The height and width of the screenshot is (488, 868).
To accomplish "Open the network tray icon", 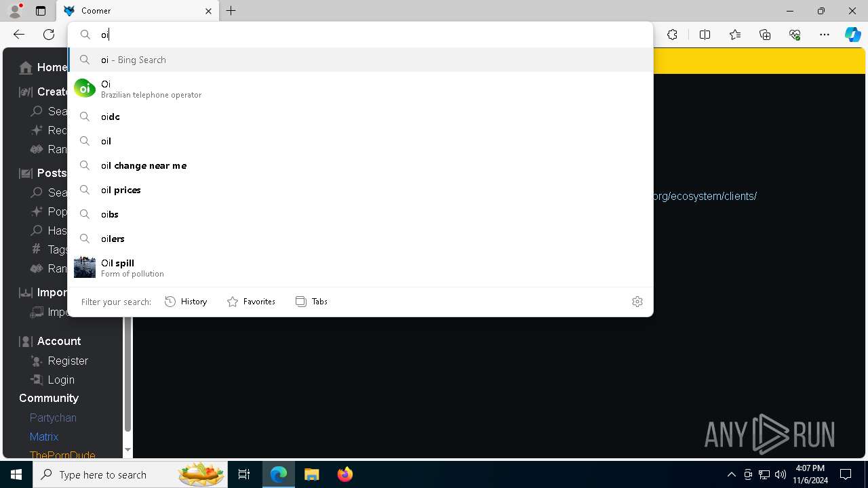I will tap(764, 474).
